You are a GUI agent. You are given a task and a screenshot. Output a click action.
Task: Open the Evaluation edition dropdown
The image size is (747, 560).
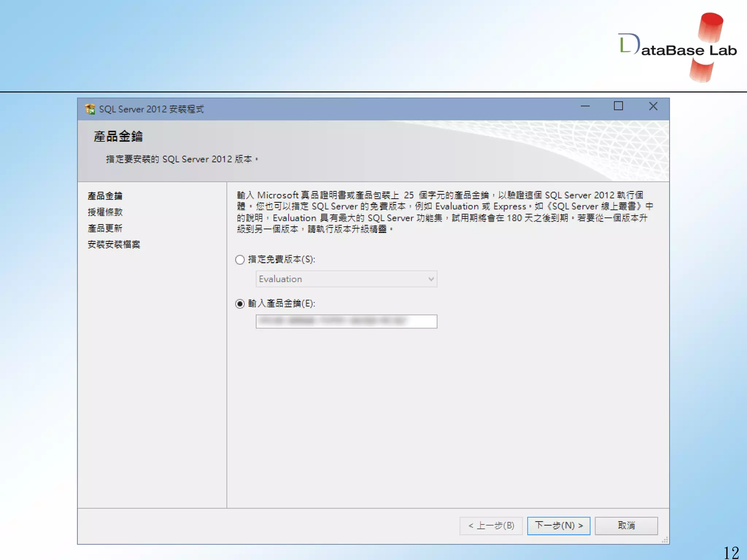click(x=346, y=279)
